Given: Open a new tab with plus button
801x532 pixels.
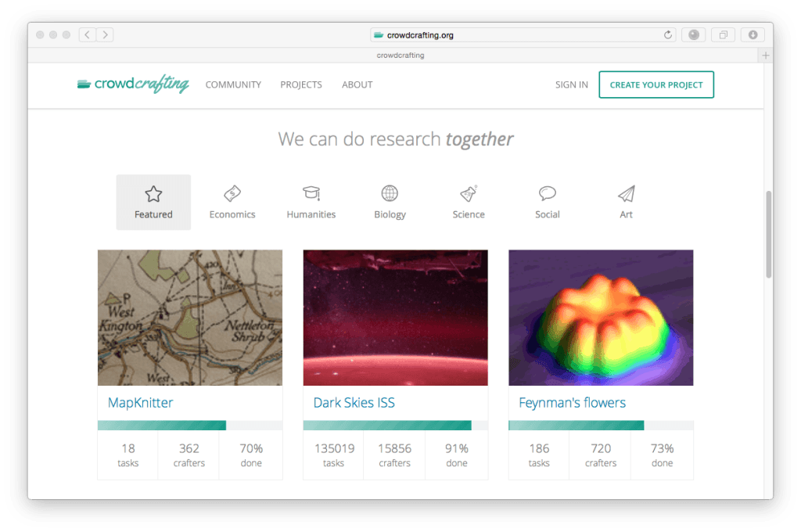Looking at the screenshot, I should coord(765,56).
